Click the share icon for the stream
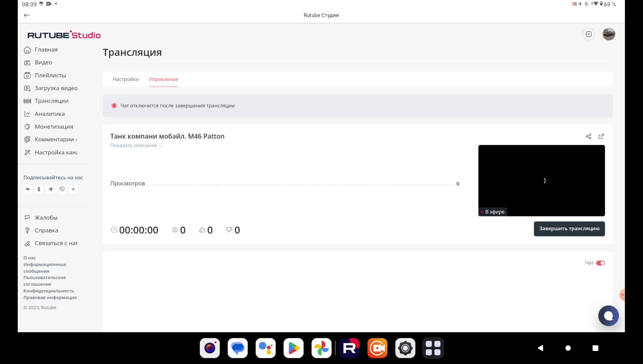This screenshot has height=364, width=643. (x=588, y=136)
